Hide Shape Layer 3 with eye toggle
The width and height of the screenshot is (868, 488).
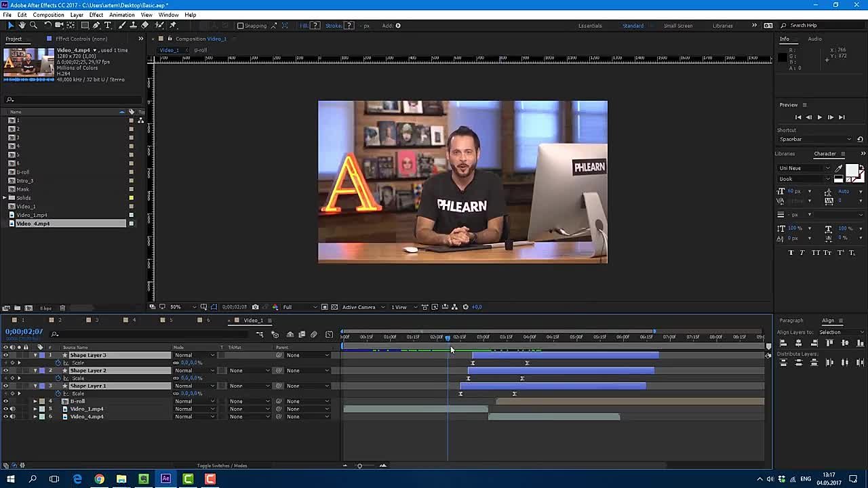coord(6,355)
